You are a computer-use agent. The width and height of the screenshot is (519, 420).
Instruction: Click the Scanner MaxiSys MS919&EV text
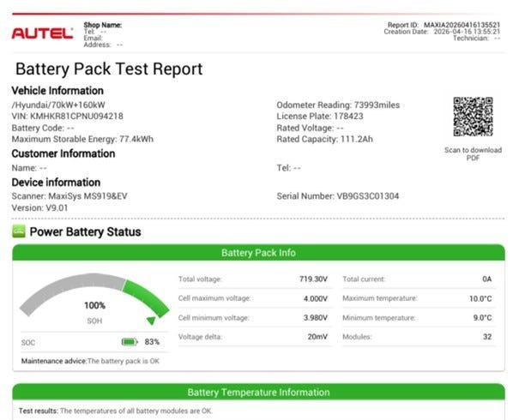click(69, 196)
